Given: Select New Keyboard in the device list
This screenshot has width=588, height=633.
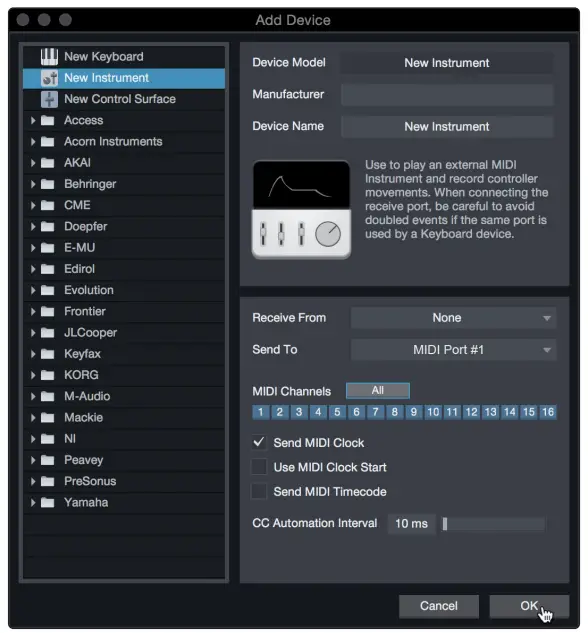Looking at the screenshot, I should click(124, 57).
